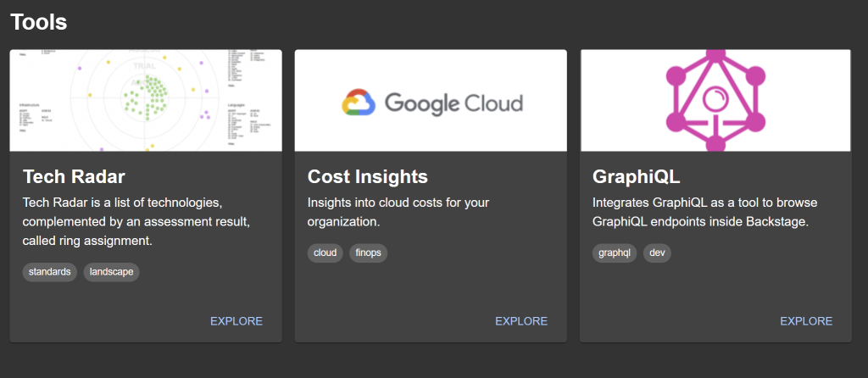
Task: Click the GraphiQL description text
Action: [704, 212]
